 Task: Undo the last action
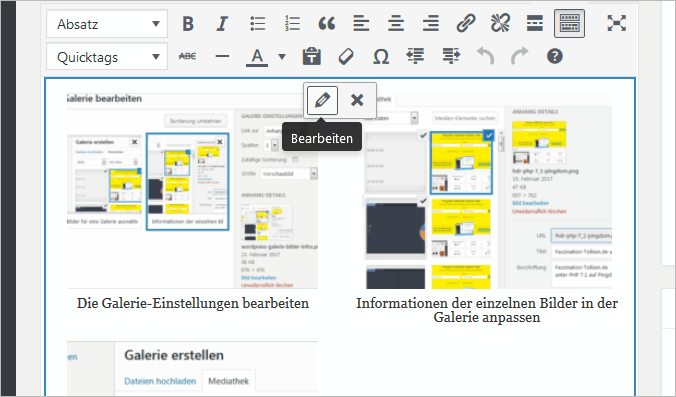pyautogui.click(x=485, y=56)
